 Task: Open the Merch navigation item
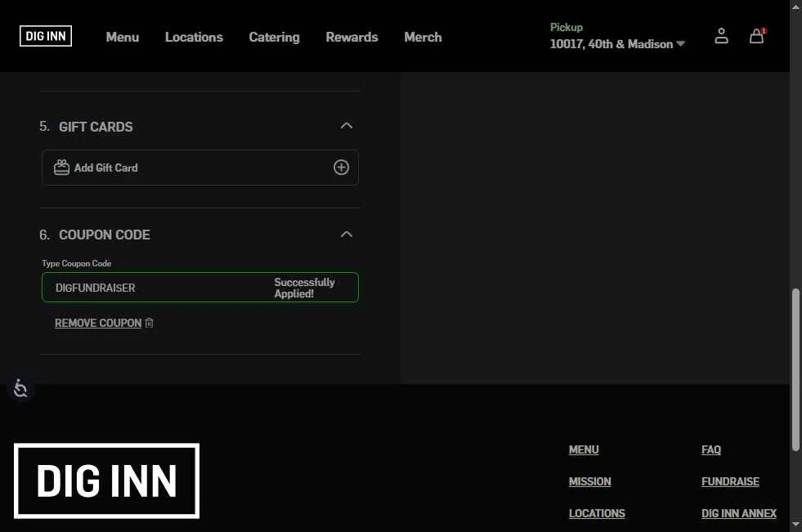point(423,38)
